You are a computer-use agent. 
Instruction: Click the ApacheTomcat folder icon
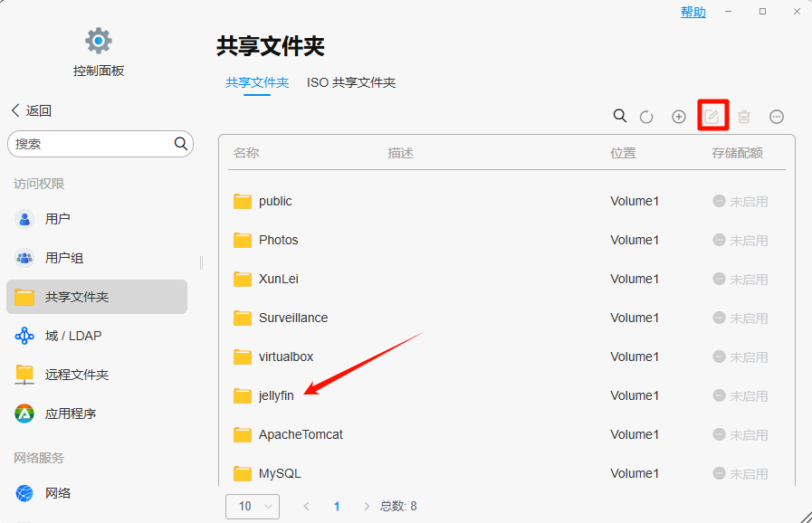pyautogui.click(x=243, y=434)
